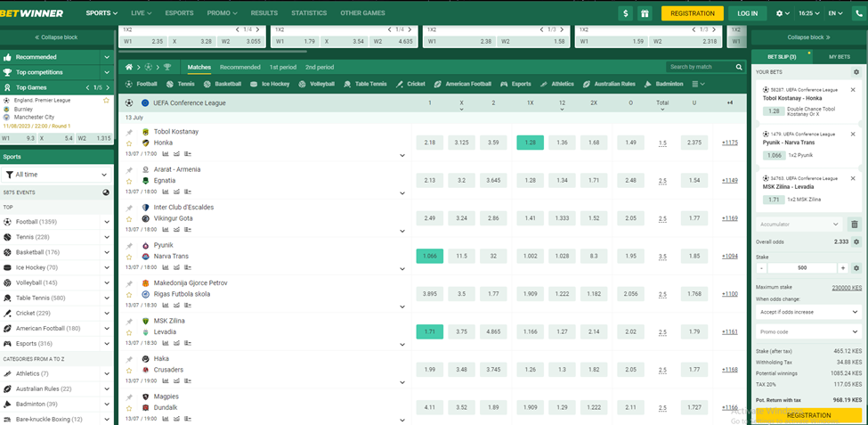Click the trophy breadcrumb icon
The image size is (868, 425).
click(x=167, y=67)
